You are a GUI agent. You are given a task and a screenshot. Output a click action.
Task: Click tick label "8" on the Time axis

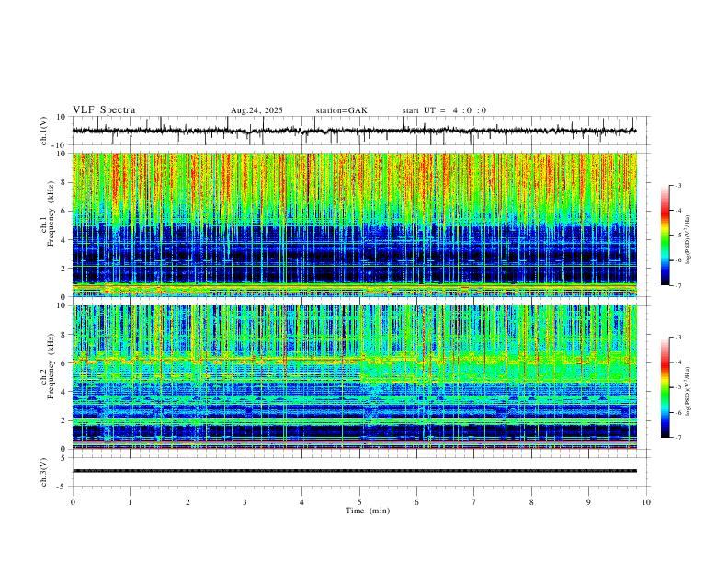point(531,502)
